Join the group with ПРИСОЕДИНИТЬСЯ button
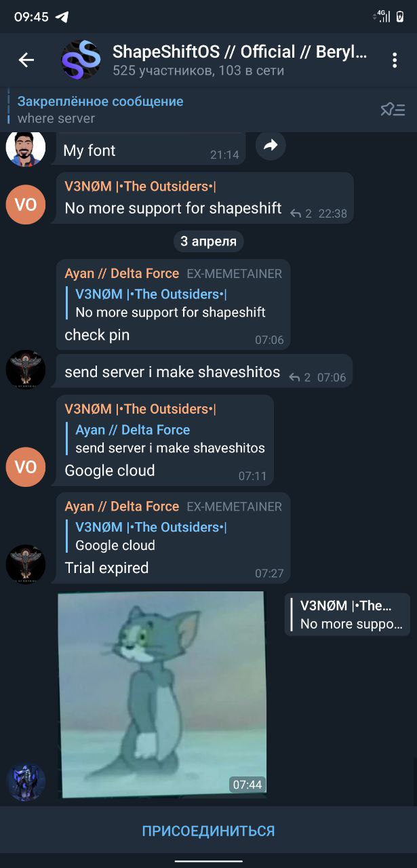 coord(208,831)
